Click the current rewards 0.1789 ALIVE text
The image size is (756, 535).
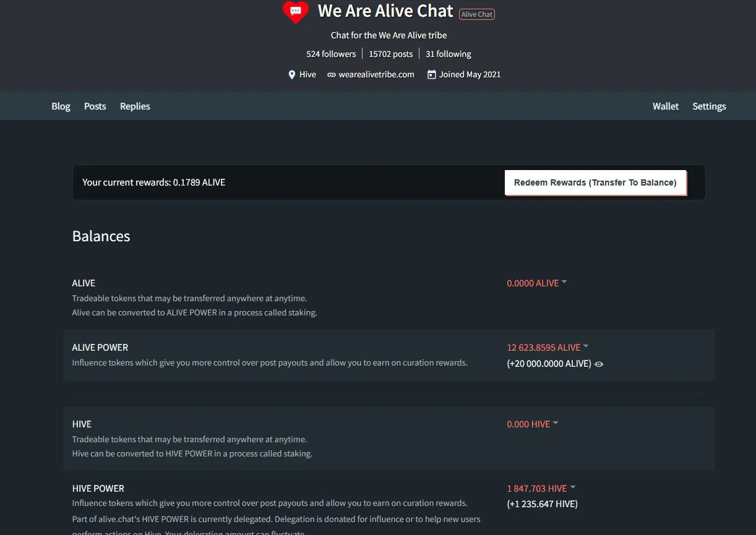pos(154,182)
